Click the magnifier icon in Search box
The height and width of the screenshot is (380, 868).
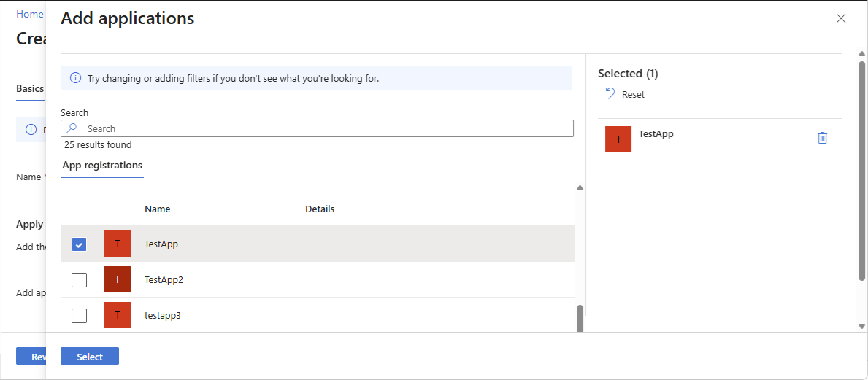[73, 128]
